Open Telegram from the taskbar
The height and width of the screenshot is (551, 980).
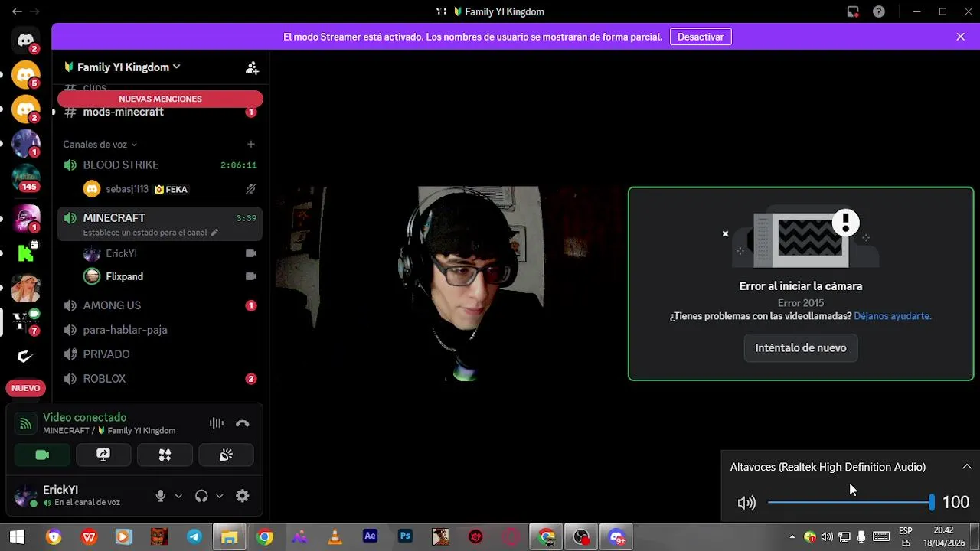[x=194, y=537]
